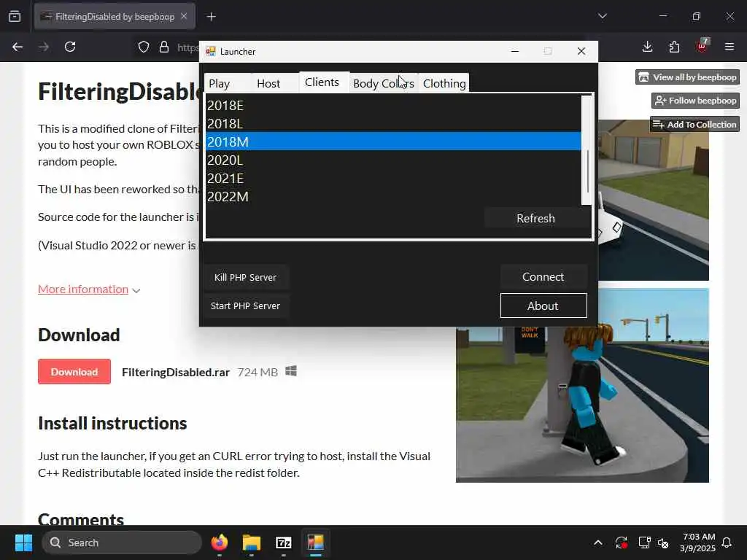Click the Kill PHP Server button

pyautogui.click(x=245, y=277)
